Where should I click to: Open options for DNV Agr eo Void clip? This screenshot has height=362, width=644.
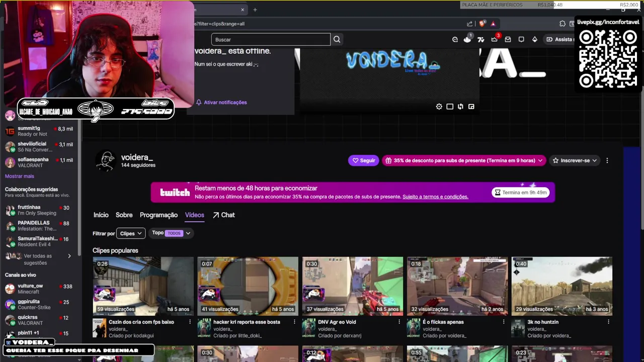point(399,322)
